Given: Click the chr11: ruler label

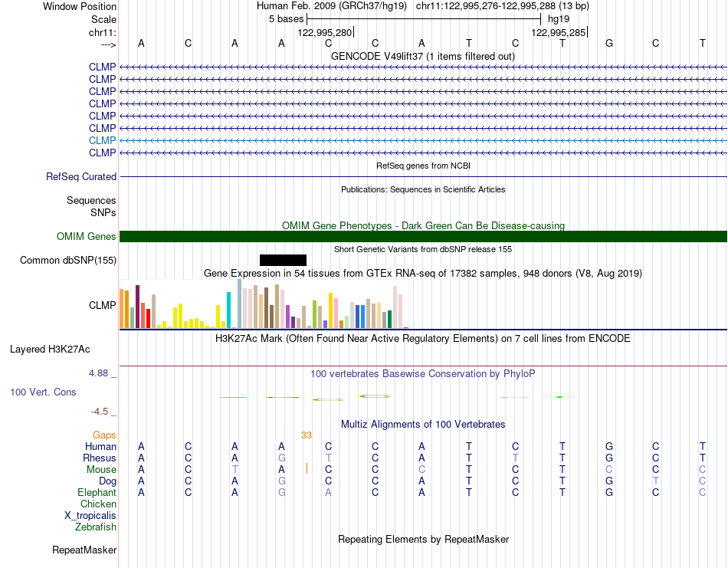Looking at the screenshot, I should click(x=102, y=32).
